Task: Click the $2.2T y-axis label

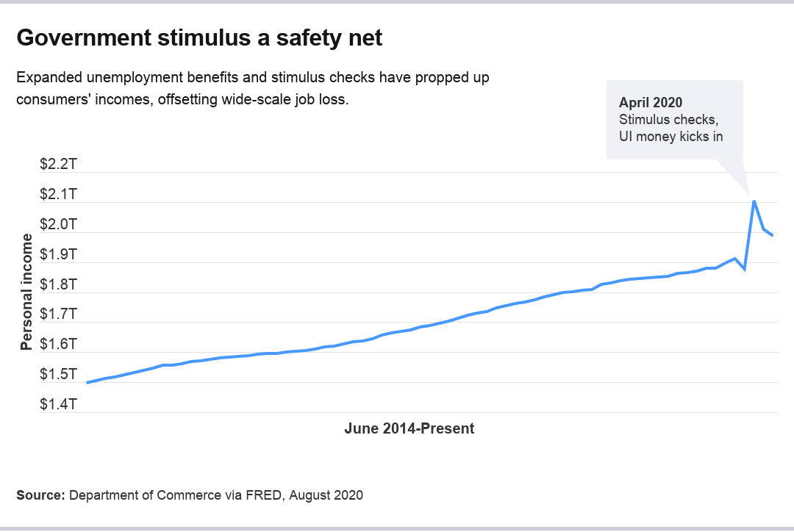Action: [x=58, y=165]
